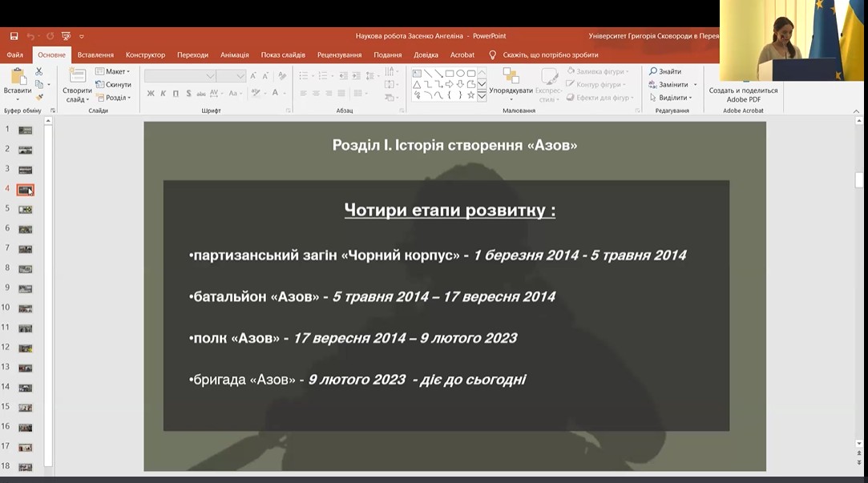The height and width of the screenshot is (483, 868).
Task: Toggle bold (Ж) formatting
Action: point(151,94)
